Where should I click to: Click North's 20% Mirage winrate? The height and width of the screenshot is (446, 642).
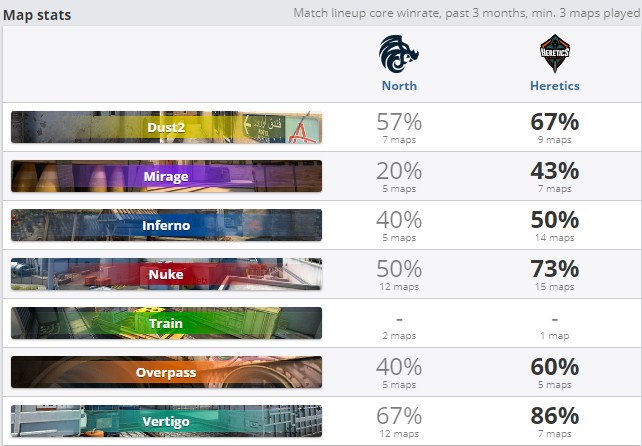(x=399, y=172)
